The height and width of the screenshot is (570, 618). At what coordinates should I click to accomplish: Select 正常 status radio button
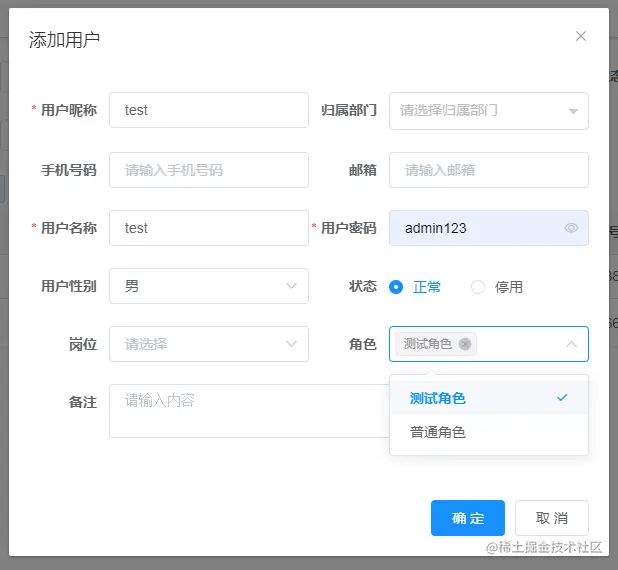[x=396, y=287]
